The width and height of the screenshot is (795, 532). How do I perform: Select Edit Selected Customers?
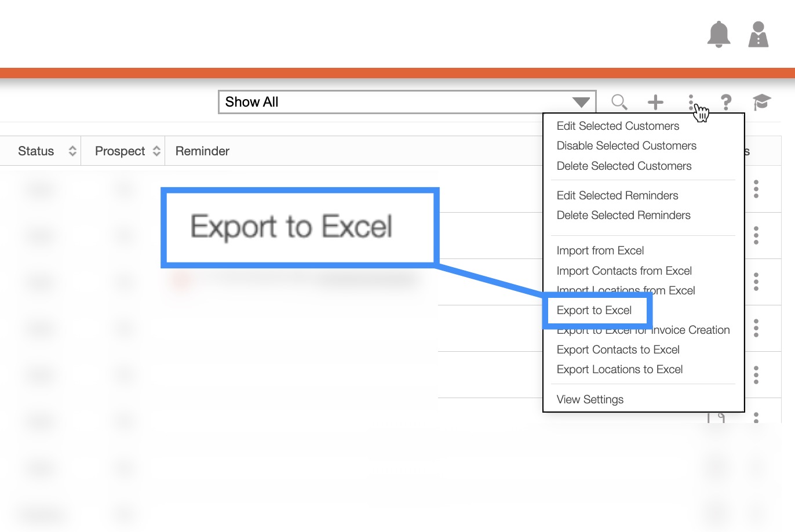click(x=618, y=126)
